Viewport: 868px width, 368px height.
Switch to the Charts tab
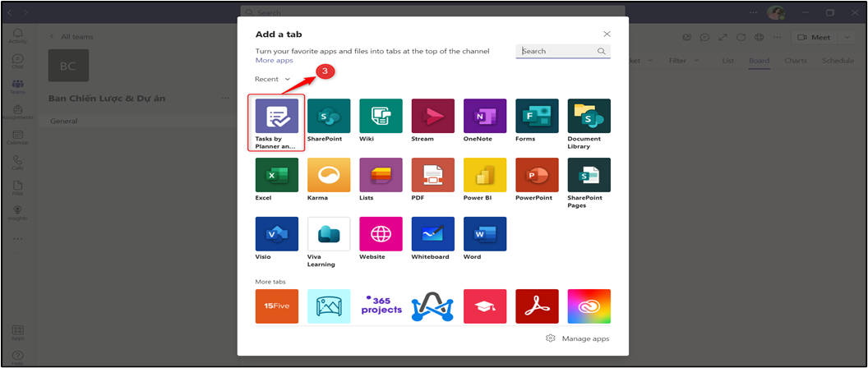796,61
